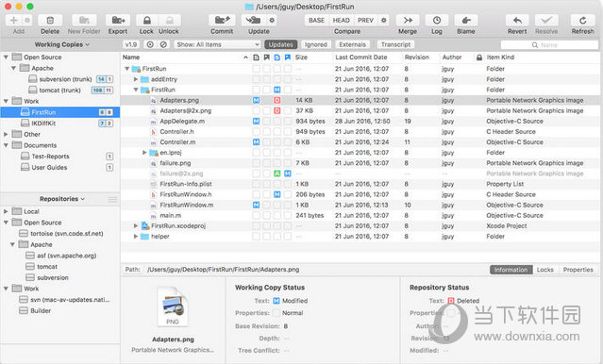The width and height of the screenshot is (603, 364).
Task: Click the Refresh toolbar icon
Action: (582, 21)
